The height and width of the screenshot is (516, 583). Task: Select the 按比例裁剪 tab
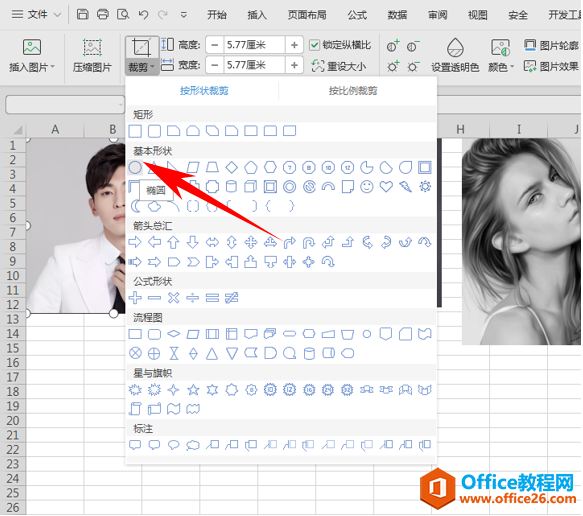(353, 90)
